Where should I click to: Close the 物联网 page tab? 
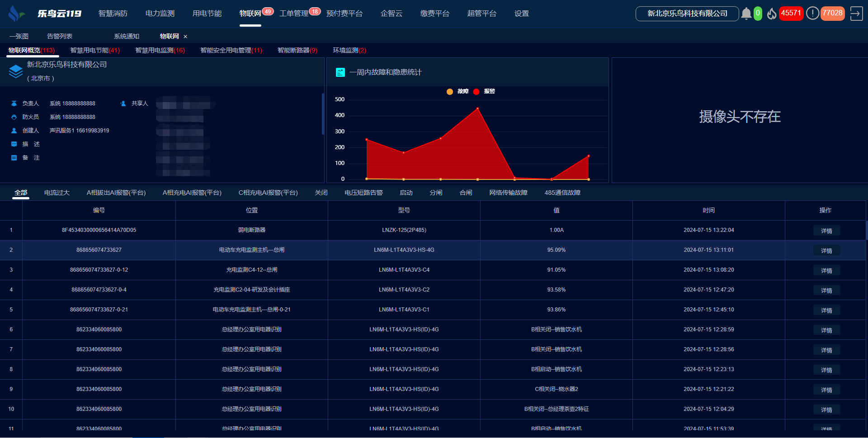185,37
